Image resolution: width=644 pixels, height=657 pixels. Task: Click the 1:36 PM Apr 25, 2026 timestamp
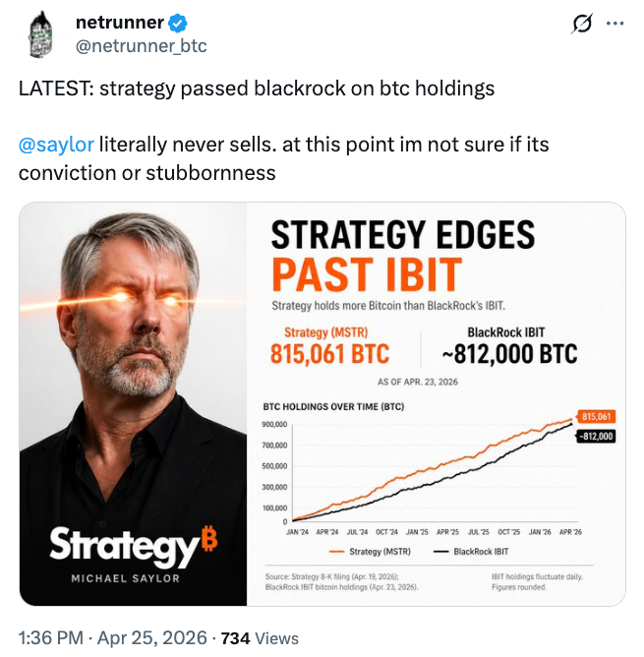point(113,637)
